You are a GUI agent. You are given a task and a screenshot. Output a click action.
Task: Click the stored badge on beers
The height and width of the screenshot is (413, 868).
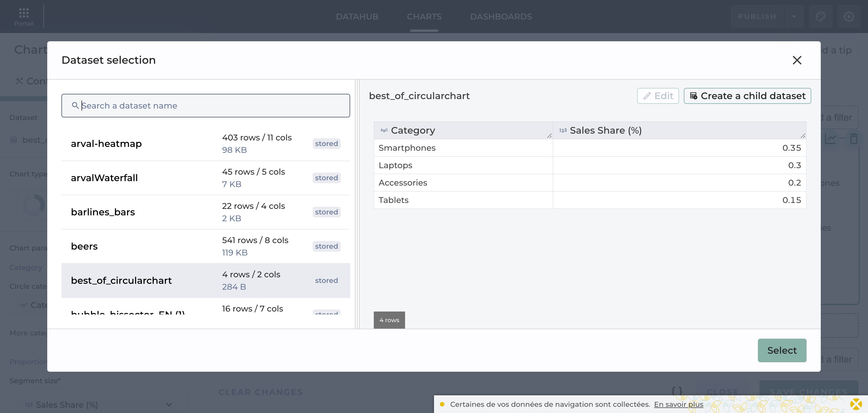point(326,246)
